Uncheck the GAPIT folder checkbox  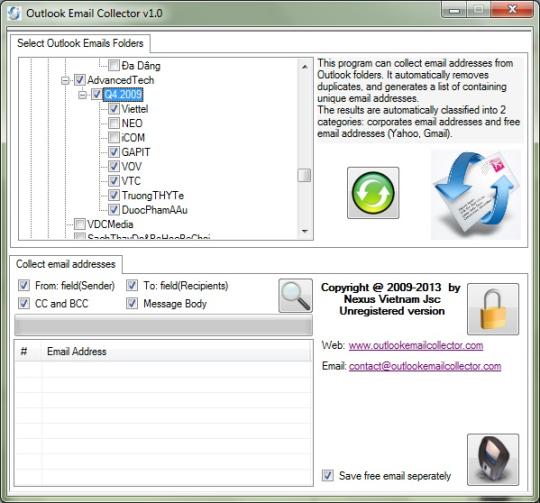(114, 152)
